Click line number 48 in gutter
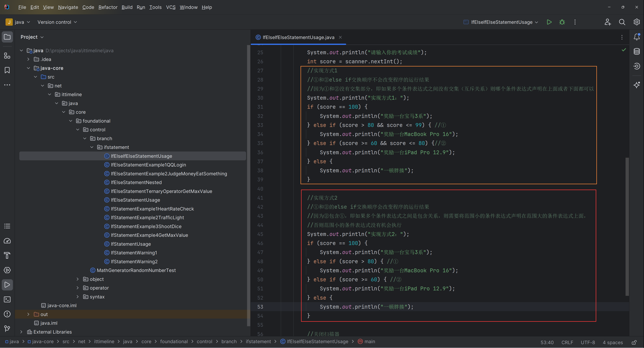644x348 pixels. 260,261
